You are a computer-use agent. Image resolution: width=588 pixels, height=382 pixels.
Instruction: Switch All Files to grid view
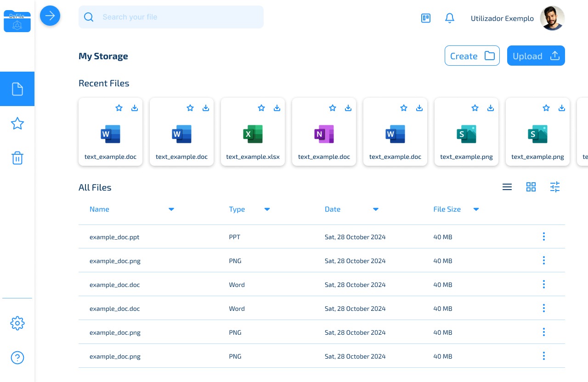[x=531, y=187]
